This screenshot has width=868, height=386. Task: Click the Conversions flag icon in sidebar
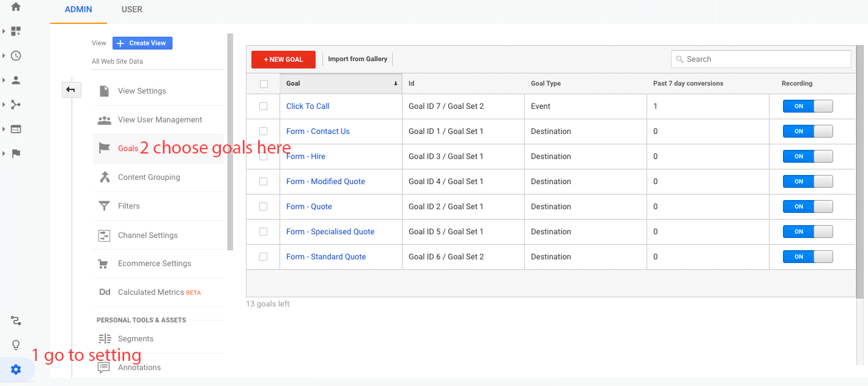[x=16, y=154]
